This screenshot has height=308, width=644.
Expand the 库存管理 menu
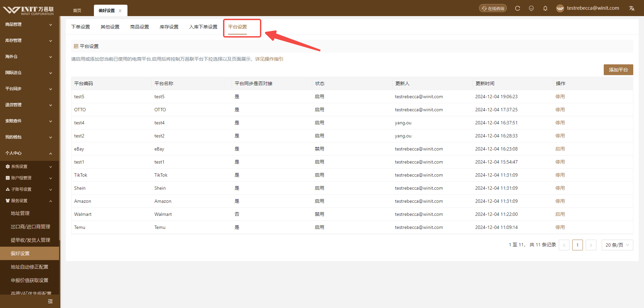(x=30, y=41)
